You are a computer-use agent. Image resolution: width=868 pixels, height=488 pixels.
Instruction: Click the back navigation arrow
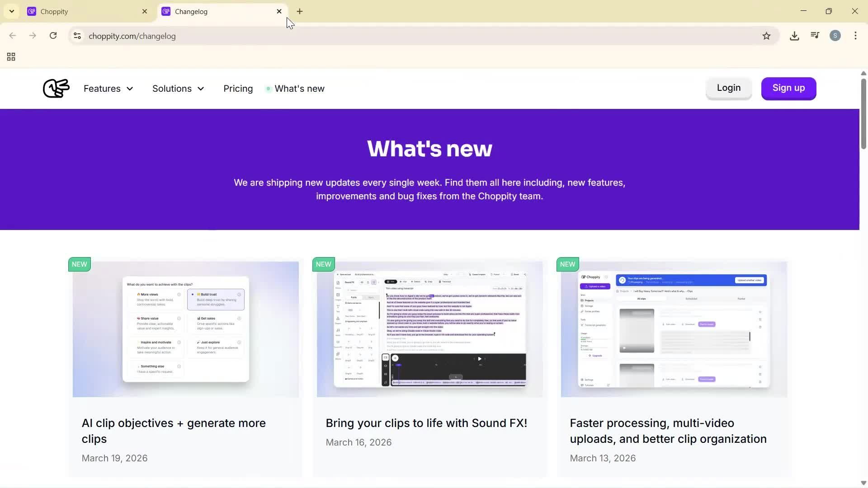(x=12, y=36)
